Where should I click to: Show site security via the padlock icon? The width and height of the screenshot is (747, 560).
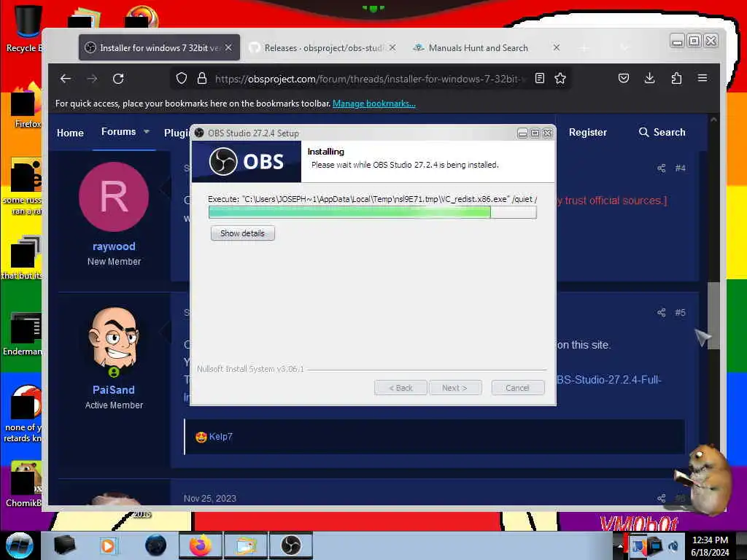pos(202,78)
